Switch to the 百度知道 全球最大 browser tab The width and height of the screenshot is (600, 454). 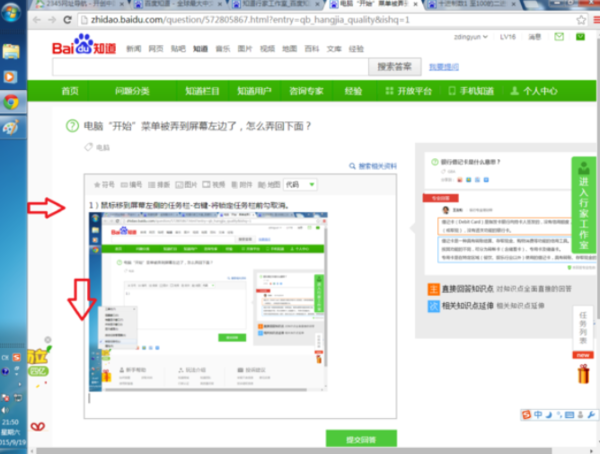[178, 5]
